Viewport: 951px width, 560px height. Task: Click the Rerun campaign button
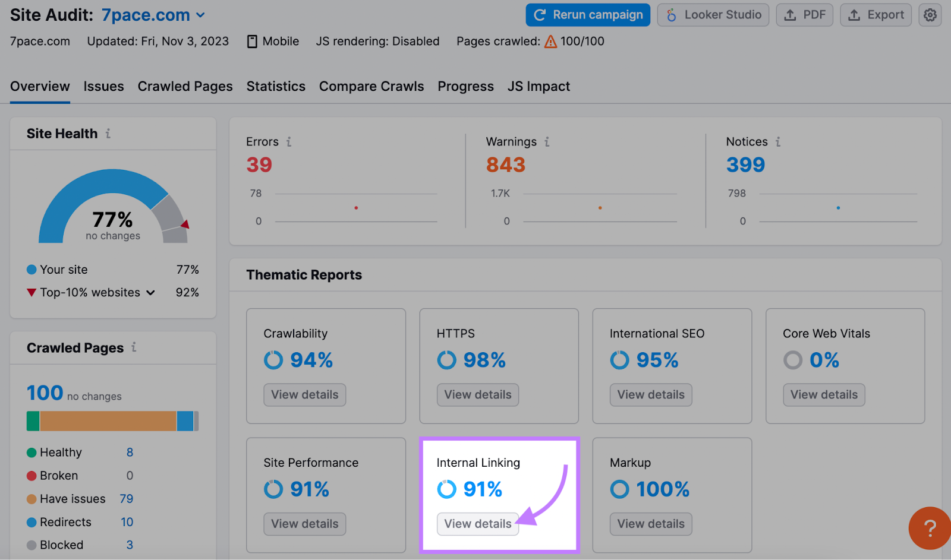click(588, 15)
